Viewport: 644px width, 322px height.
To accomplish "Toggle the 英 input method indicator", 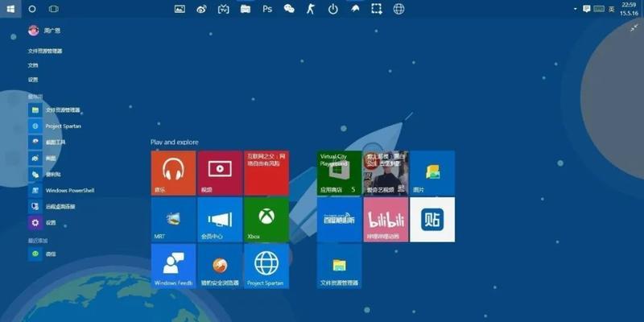I will pyautogui.click(x=612, y=9).
